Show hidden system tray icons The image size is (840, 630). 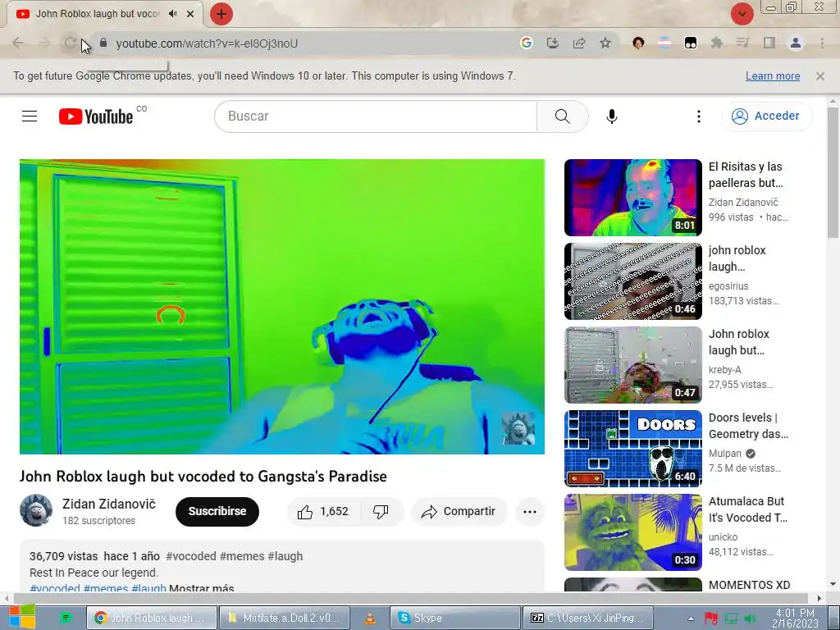tap(691, 619)
